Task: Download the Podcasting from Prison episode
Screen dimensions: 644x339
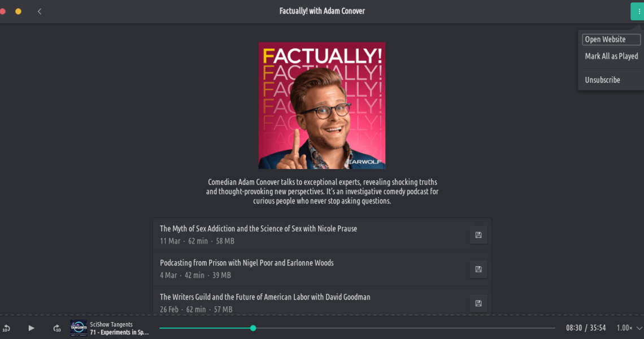Action: (478, 269)
